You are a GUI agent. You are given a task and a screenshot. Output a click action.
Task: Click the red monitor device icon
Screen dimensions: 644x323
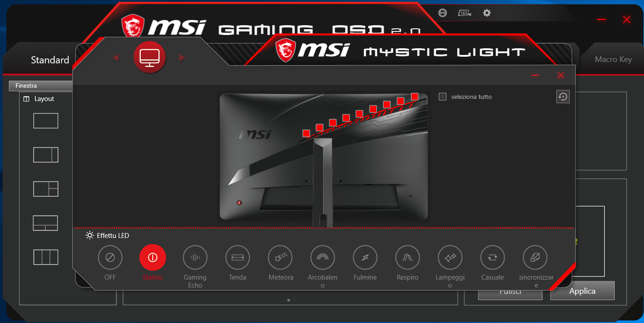click(x=150, y=57)
